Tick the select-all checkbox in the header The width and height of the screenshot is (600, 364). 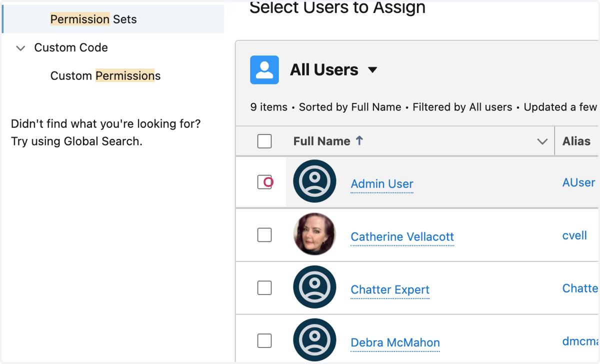264,141
